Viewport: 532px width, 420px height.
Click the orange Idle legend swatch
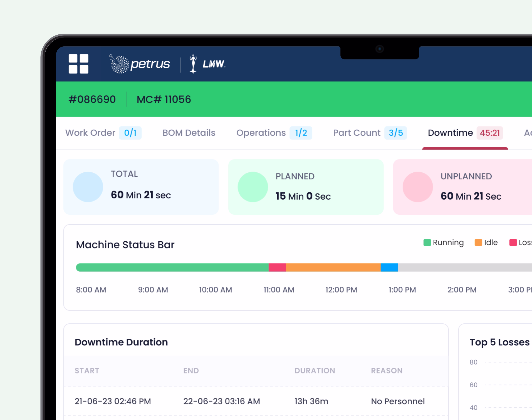click(x=478, y=243)
